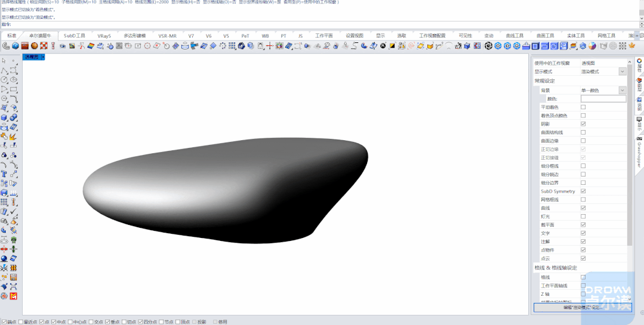Open the 网格工具 toolbar tab
This screenshot has height=325, width=644.
tap(606, 36)
